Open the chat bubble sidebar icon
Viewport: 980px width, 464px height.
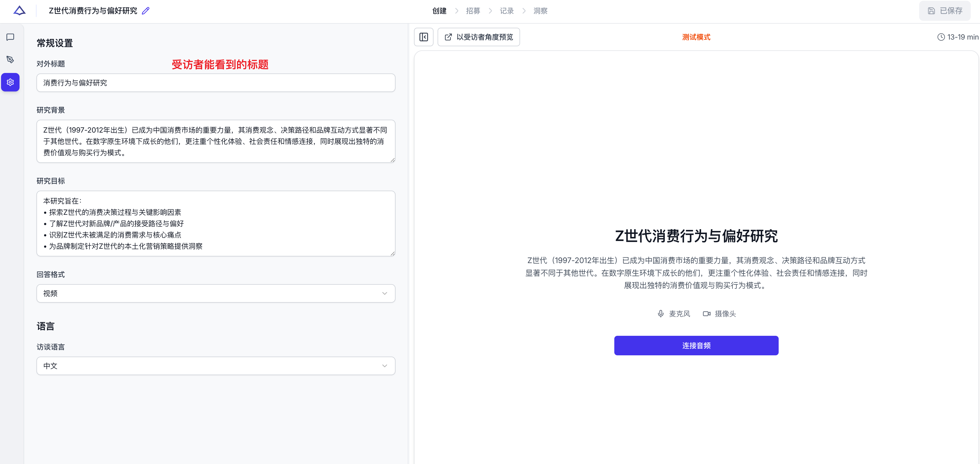(x=10, y=37)
